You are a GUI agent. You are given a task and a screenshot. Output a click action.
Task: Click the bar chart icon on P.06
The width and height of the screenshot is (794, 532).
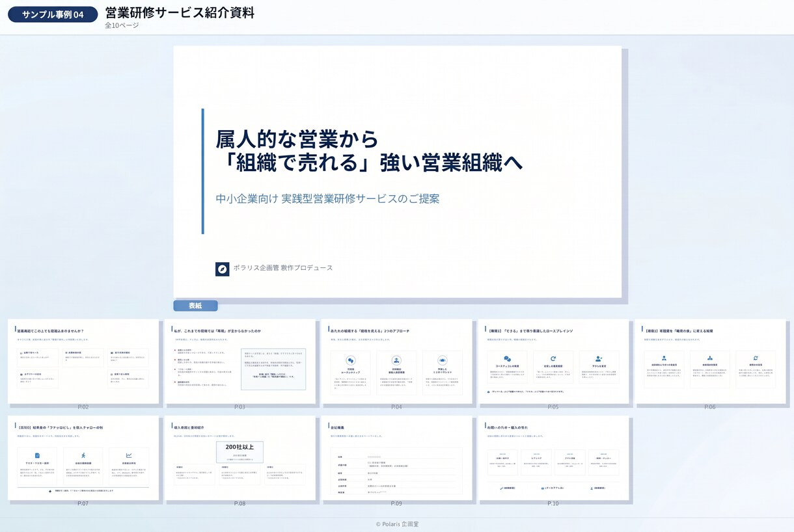pos(710,358)
